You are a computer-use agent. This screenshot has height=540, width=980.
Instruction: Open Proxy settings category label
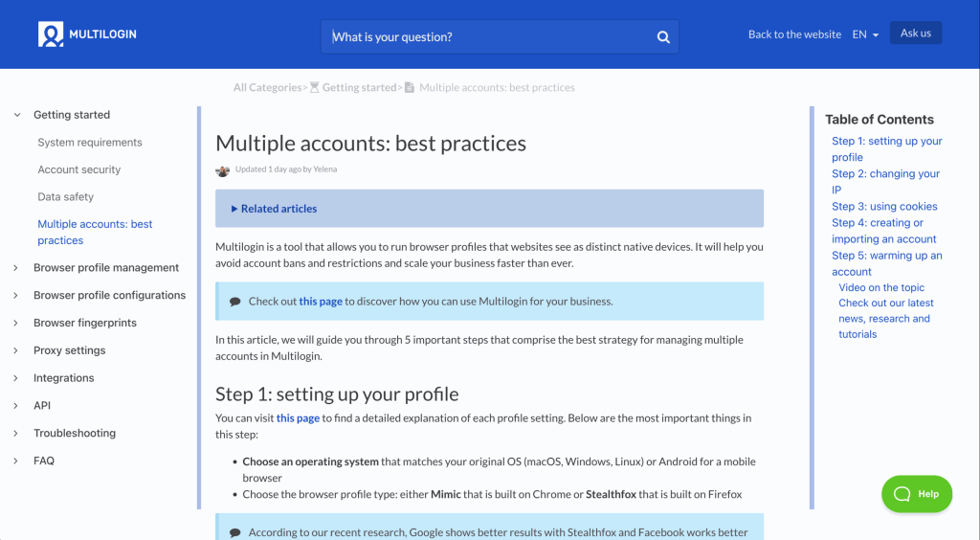69,350
